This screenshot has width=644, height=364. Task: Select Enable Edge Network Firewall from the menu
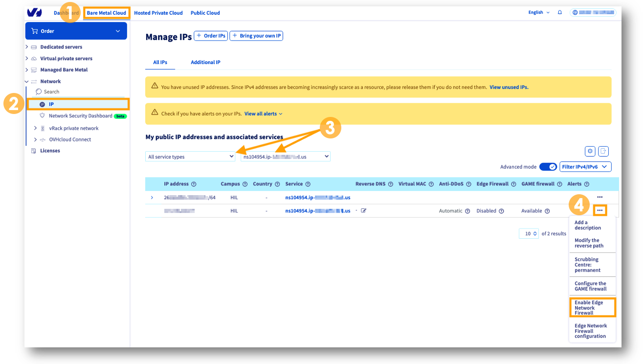pyautogui.click(x=592, y=307)
